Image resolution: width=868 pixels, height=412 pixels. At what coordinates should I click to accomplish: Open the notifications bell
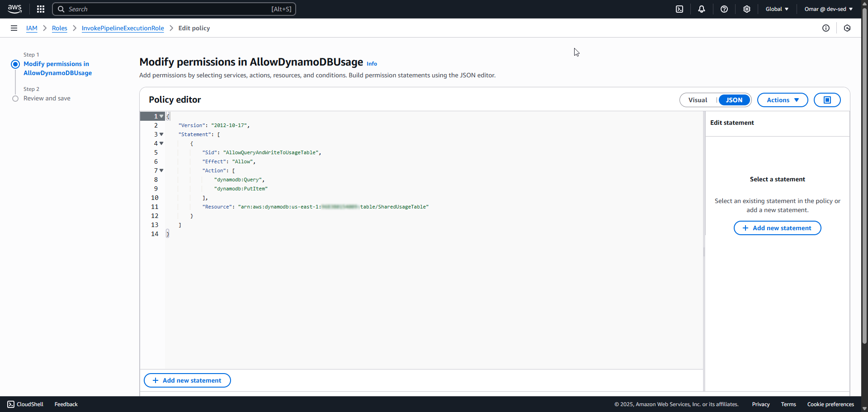pyautogui.click(x=702, y=9)
